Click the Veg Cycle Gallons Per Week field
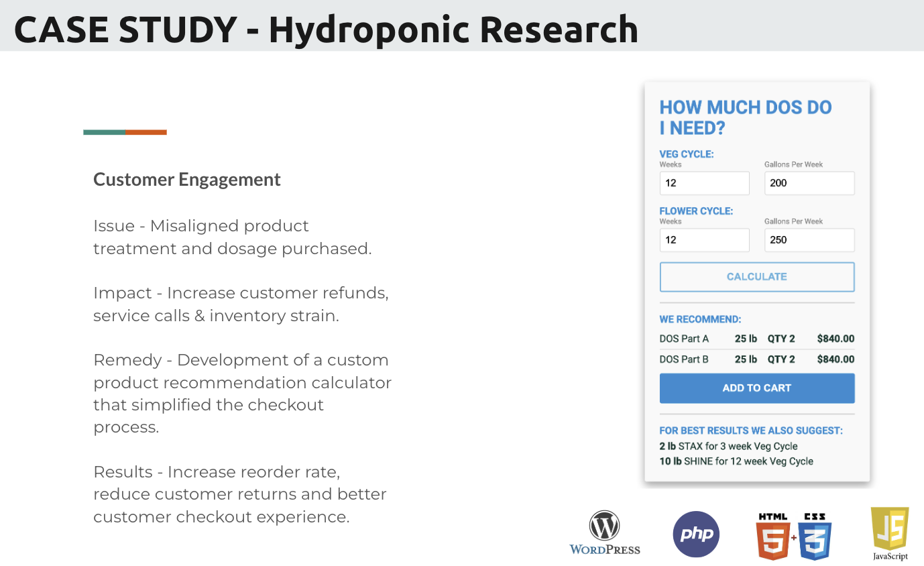 click(x=809, y=183)
